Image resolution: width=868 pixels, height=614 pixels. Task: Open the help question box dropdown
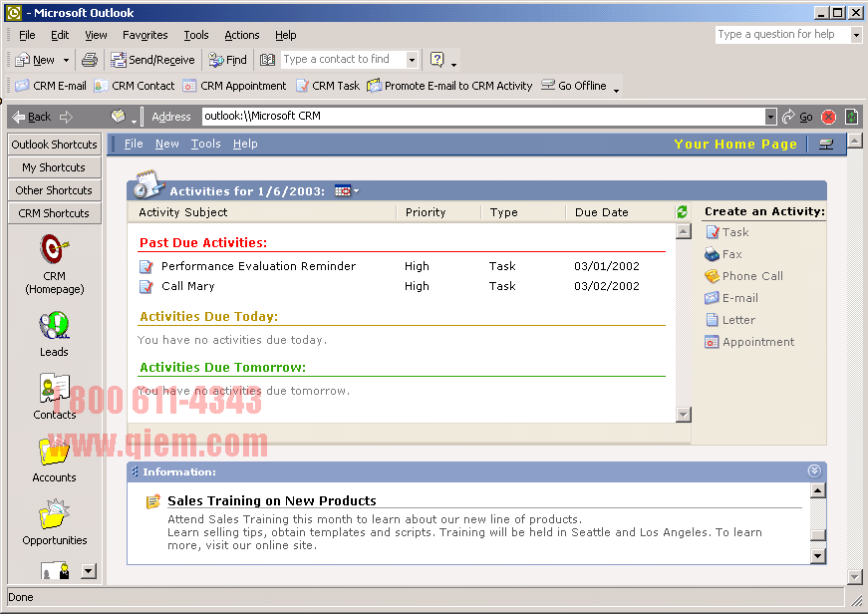[x=856, y=35]
